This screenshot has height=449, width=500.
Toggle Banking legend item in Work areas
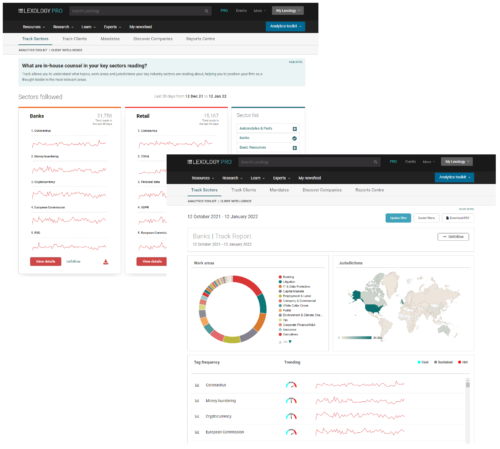tap(287, 277)
